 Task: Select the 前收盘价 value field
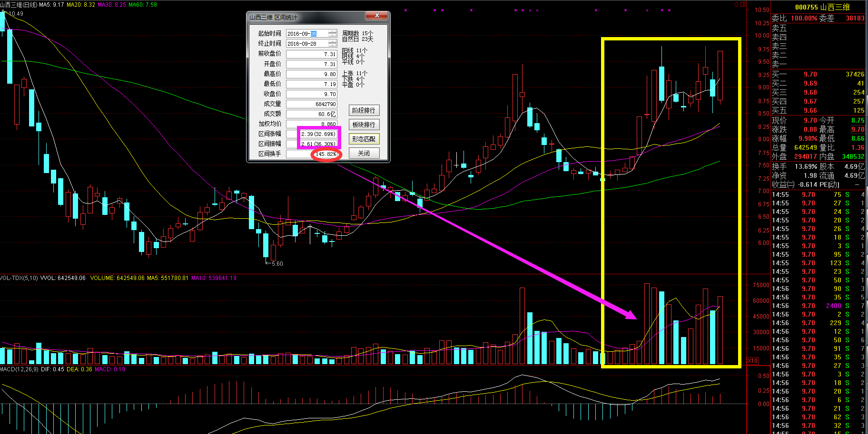pyautogui.click(x=312, y=54)
